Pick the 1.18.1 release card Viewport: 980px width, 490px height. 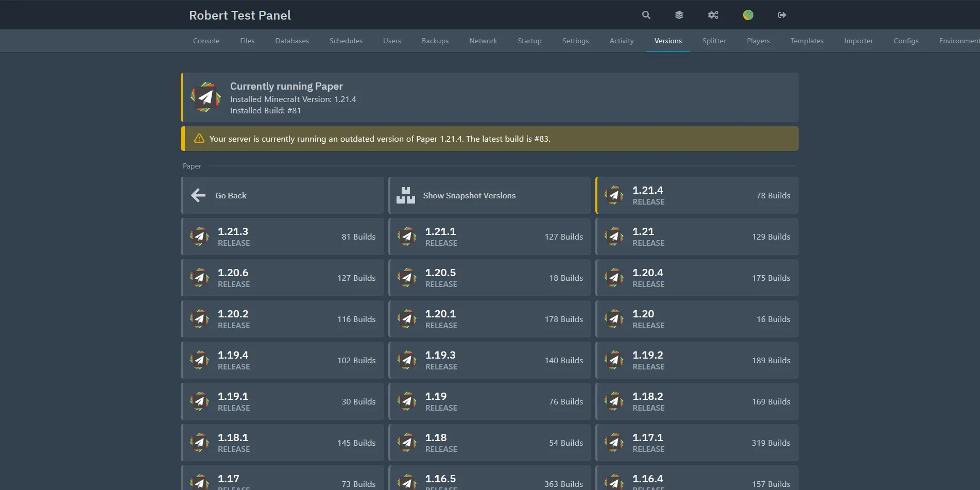click(x=282, y=443)
